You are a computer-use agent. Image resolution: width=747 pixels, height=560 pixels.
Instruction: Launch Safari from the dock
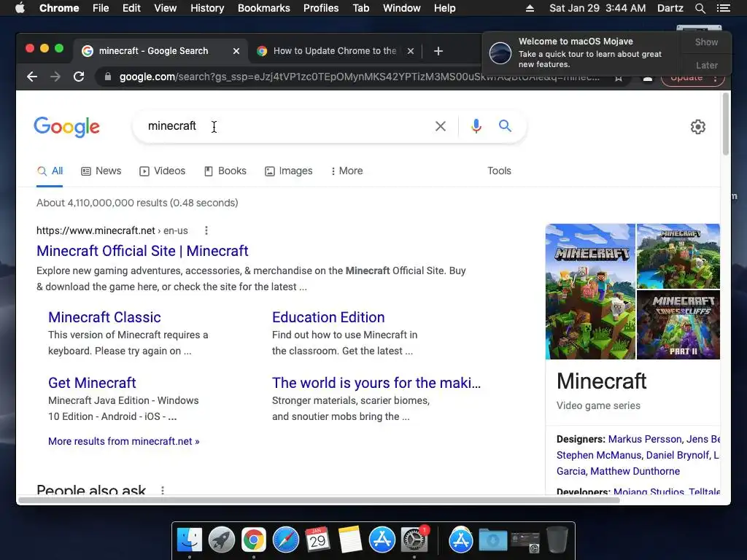(x=286, y=540)
